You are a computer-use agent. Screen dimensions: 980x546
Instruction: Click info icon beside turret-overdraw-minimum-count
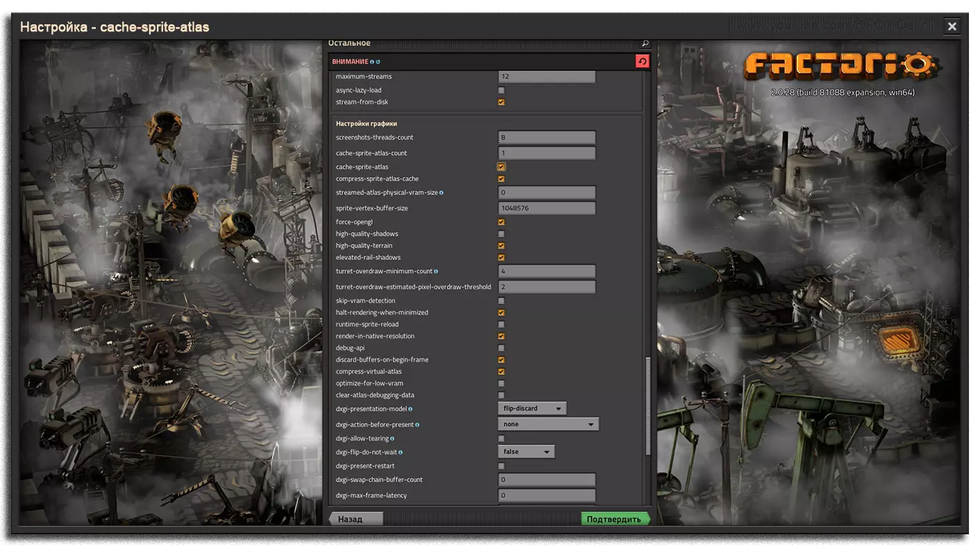(436, 271)
